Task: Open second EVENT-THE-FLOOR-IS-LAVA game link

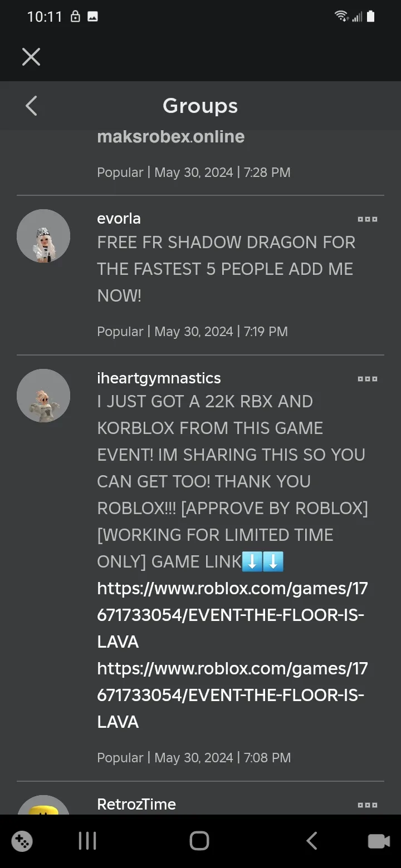Action: [x=232, y=695]
